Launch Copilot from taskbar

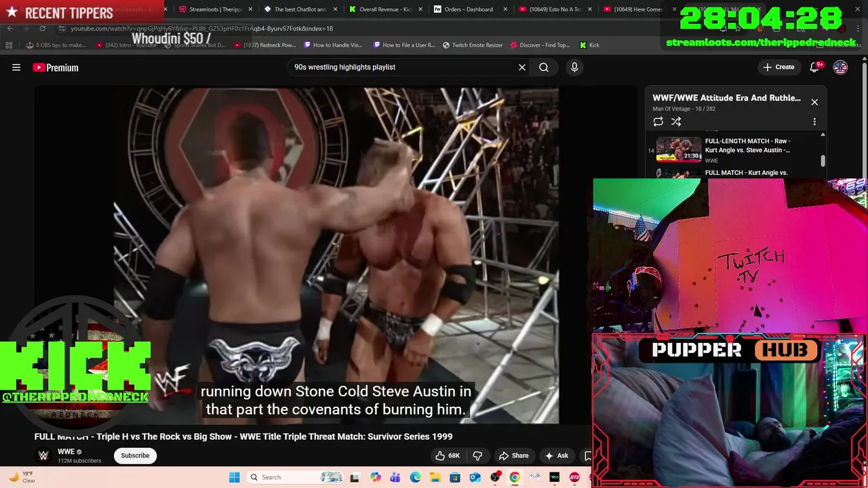point(375,477)
